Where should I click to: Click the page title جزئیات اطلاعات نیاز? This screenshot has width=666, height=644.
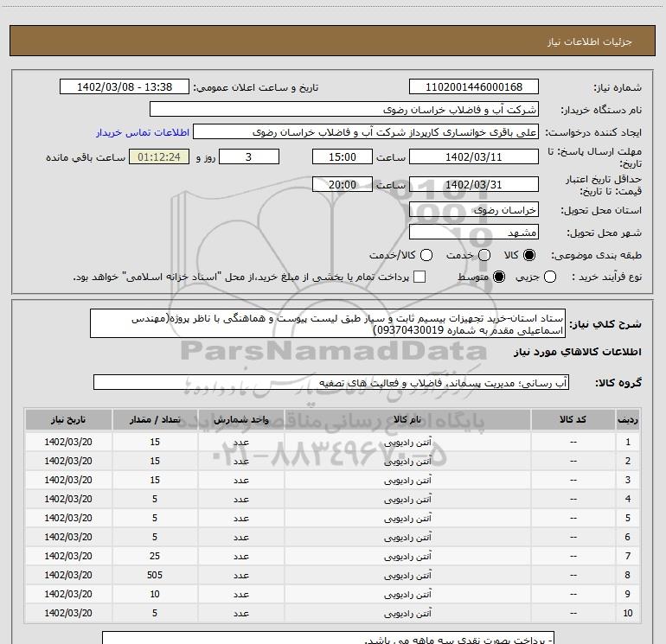click(x=590, y=41)
